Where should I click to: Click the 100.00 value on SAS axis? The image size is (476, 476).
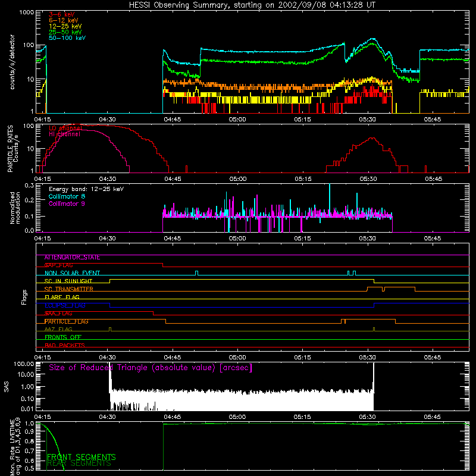(24, 364)
